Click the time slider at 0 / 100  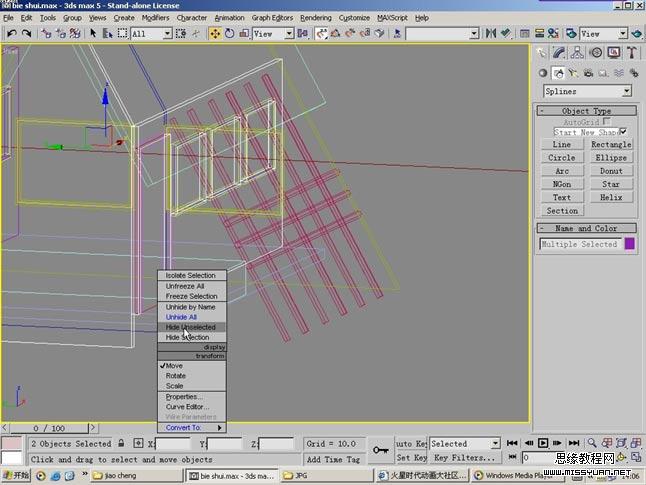(x=49, y=428)
